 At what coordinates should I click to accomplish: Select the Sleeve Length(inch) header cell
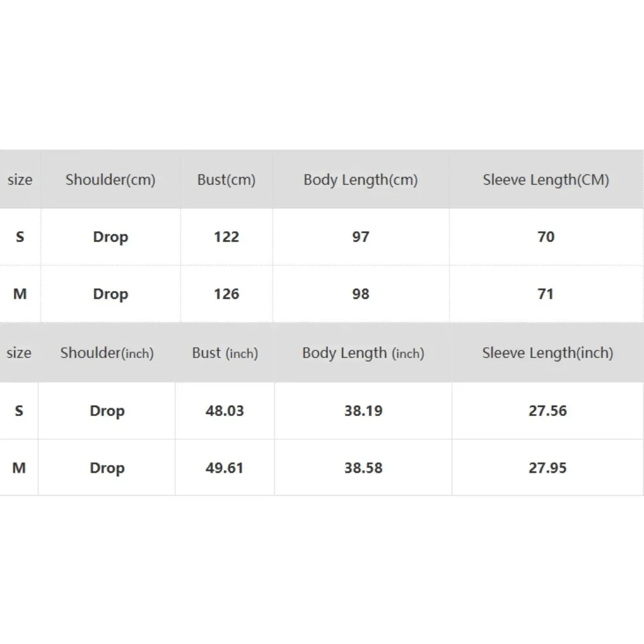click(547, 353)
